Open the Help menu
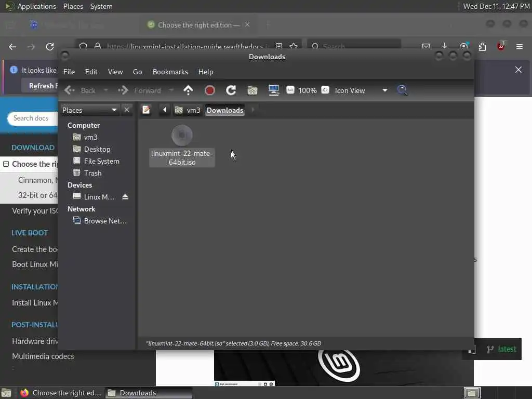Screen dimensions: 532x399 pos(206,72)
